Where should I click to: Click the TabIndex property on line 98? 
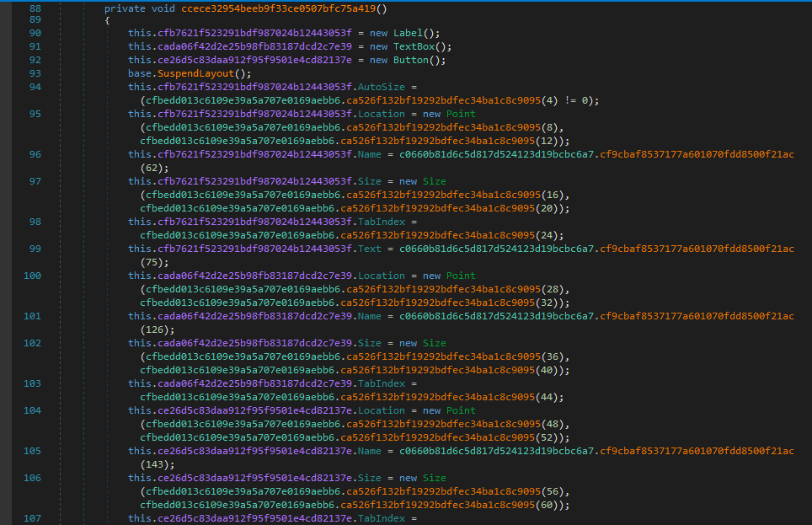point(381,222)
